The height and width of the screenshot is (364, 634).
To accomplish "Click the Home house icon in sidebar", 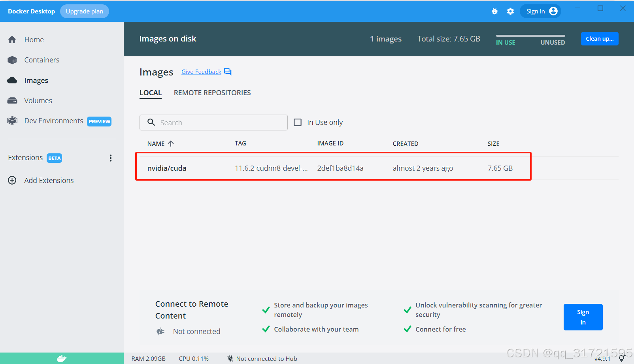I will tap(12, 40).
